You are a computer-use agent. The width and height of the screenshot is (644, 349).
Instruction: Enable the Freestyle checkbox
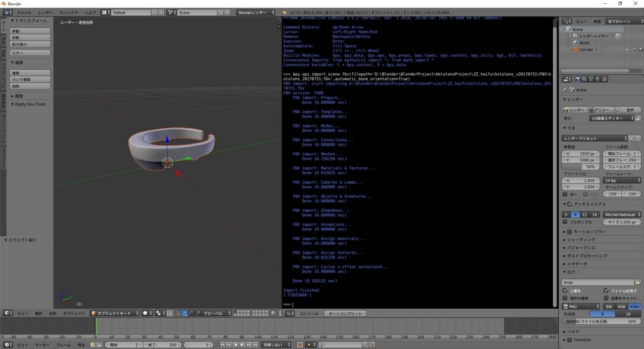(570, 340)
